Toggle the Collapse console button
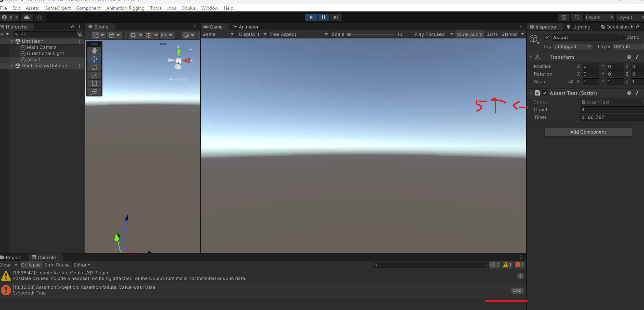This screenshot has width=644, height=310. coord(31,265)
